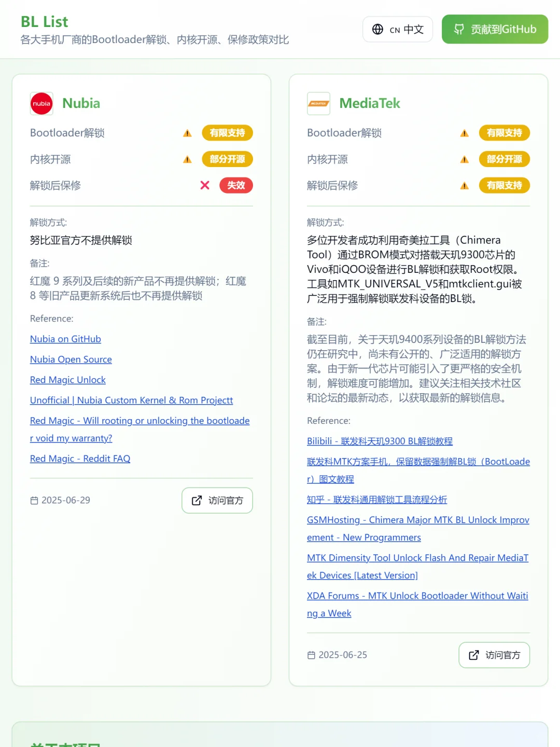Select the BL List header title
560x747 pixels.
(44, 21)
